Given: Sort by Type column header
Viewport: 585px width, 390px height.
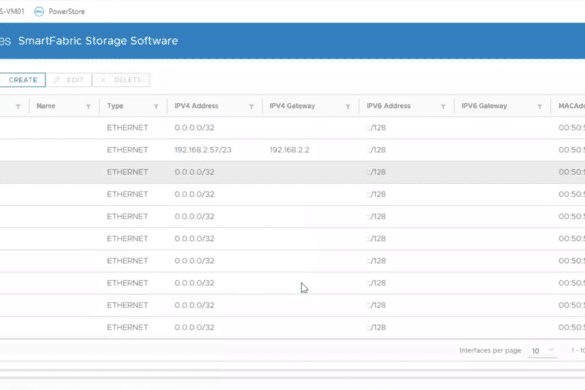Looking at the screenshot, I should pyautogui.click(x=115, y=106).
